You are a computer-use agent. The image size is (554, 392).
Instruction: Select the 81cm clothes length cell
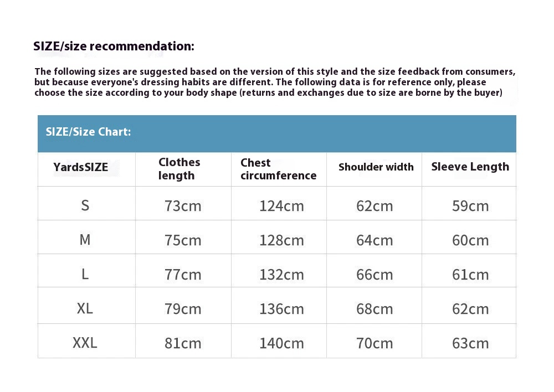pyautogui.click(x=183, y=343)
